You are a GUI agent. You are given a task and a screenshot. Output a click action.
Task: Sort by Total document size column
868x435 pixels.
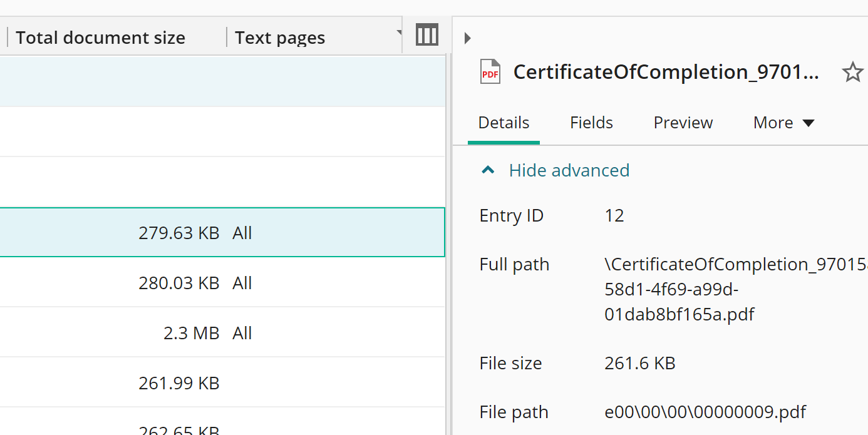click(x=101, y=38)
